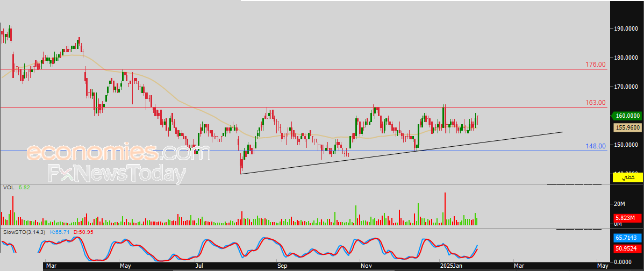Click the red 5.823M volume tag
Screen dimensions: 644x271
tap(628, 218)
